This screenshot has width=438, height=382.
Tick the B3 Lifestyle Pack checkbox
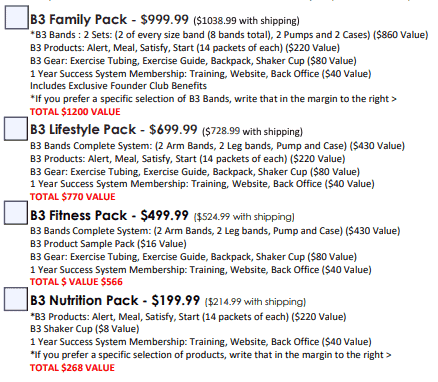(x=16, y=129)
